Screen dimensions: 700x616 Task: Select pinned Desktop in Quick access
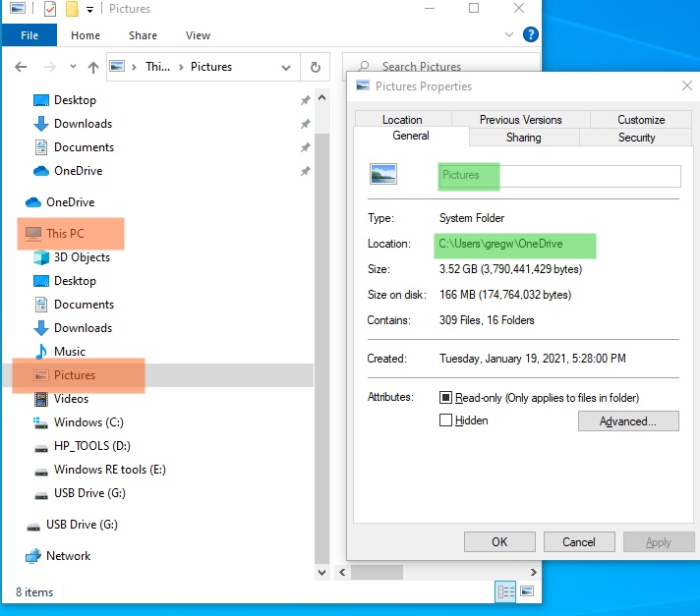pyautogui.click(x=75, y=100)
